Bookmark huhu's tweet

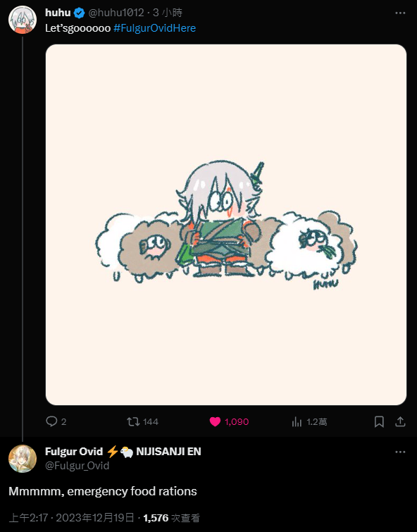coord(379,422)
